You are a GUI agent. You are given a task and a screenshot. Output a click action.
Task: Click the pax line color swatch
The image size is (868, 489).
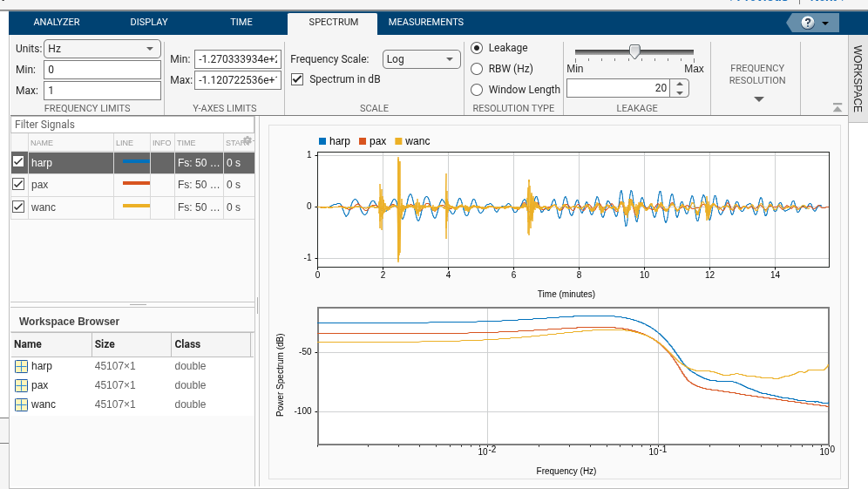[x=135, y=185]
